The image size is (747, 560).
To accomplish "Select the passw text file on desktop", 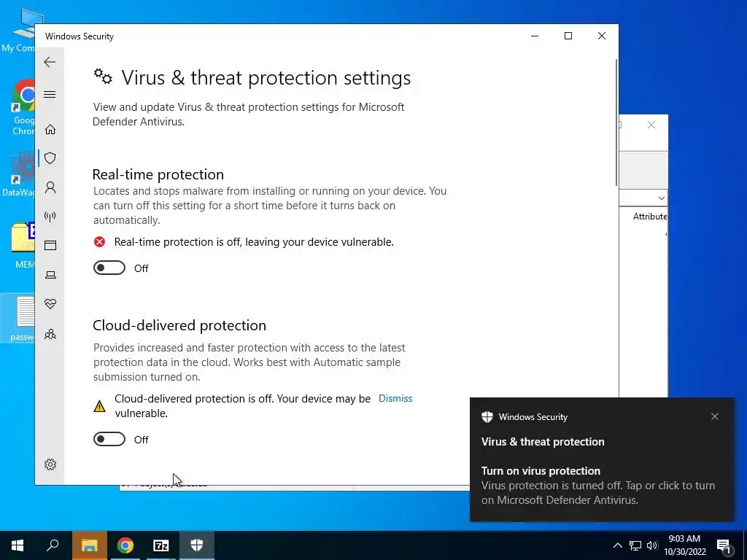I will pos(19,318).
